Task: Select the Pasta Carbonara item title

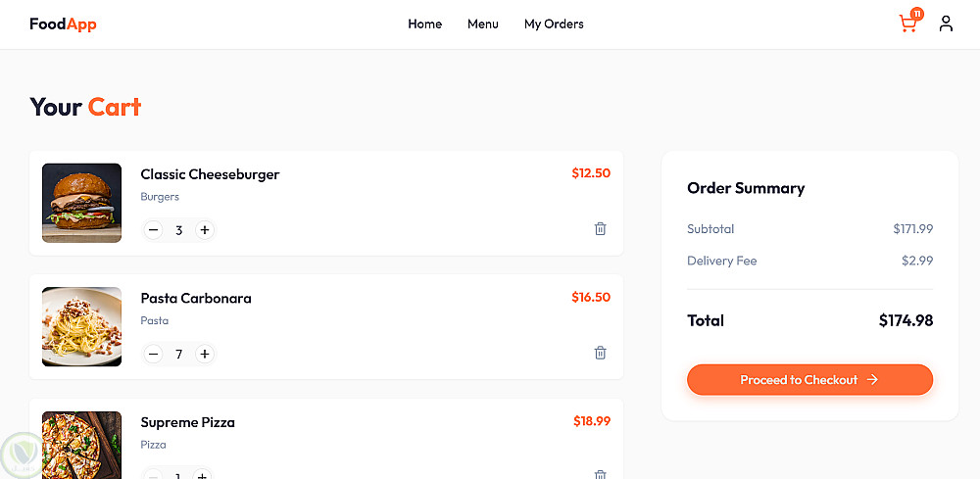Action: tap(196, 299)
